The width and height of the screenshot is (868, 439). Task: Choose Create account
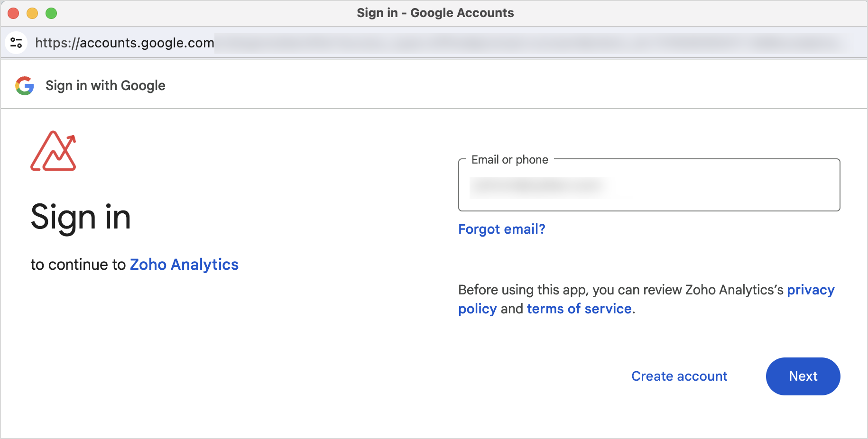point(679,376)
